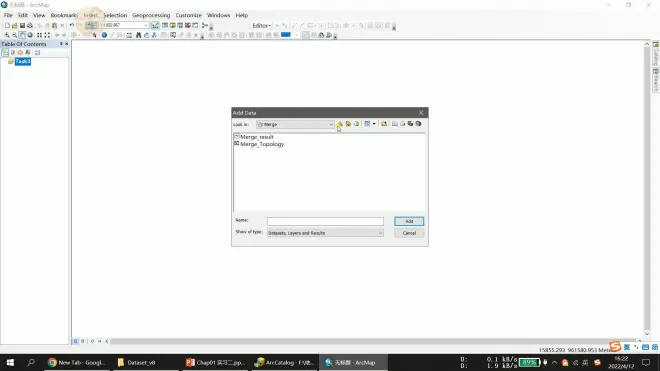
Task: Toggle List By Drawing Order view
Action: click(5, 53)
